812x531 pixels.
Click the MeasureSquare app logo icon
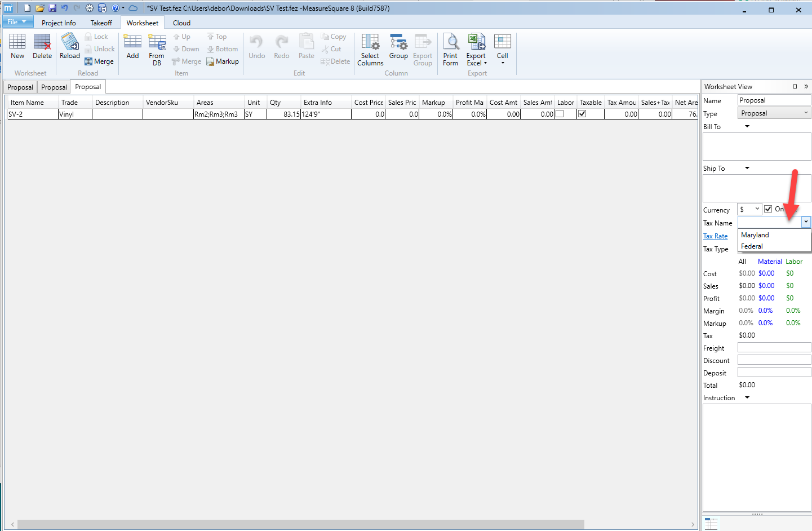click(x=8, y=8)
